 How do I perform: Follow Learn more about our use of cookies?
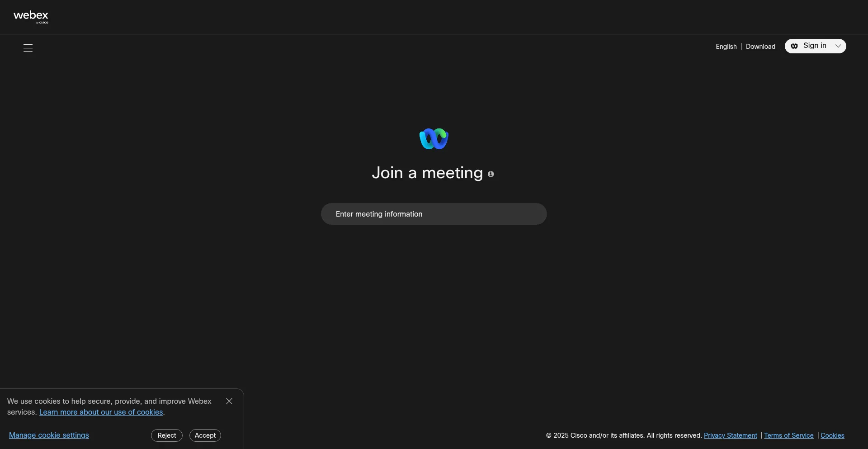coord(101,412)
